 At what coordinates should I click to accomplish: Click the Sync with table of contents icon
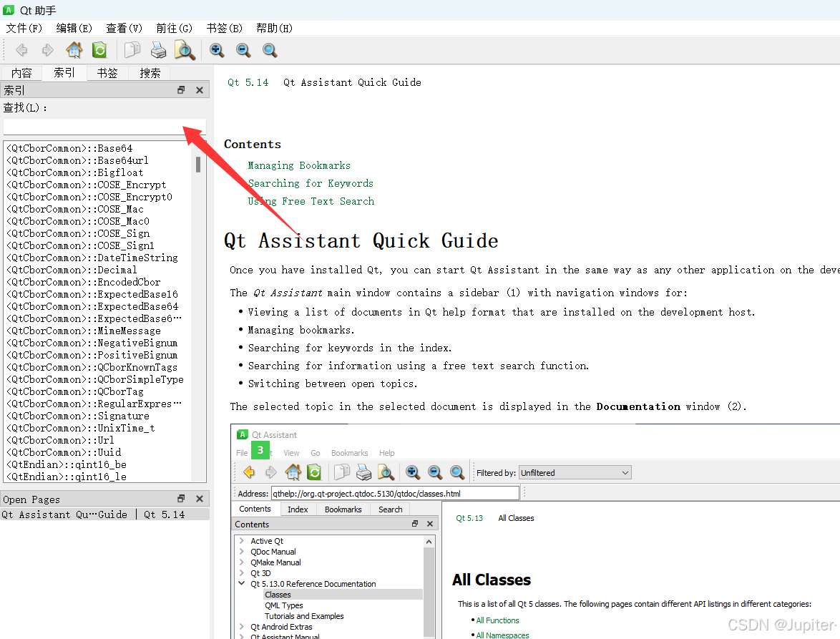99,50
